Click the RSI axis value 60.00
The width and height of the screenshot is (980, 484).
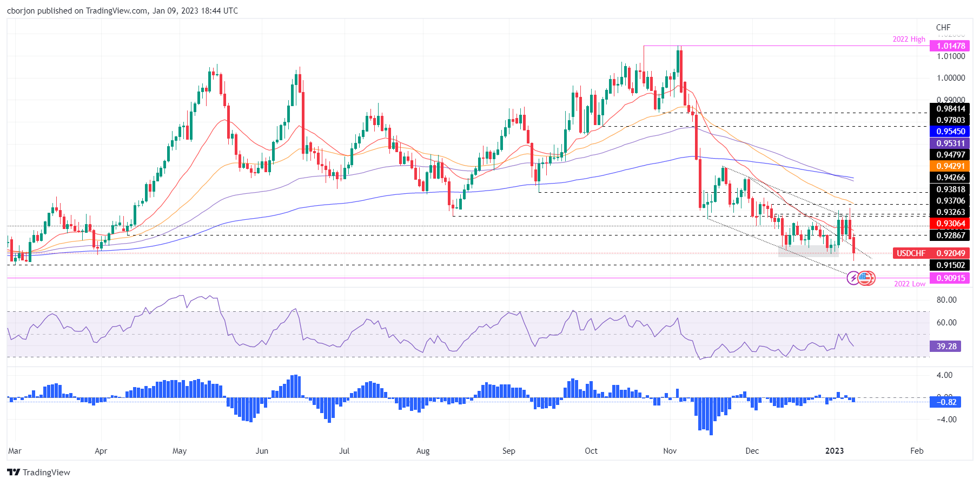coord(946,323)
